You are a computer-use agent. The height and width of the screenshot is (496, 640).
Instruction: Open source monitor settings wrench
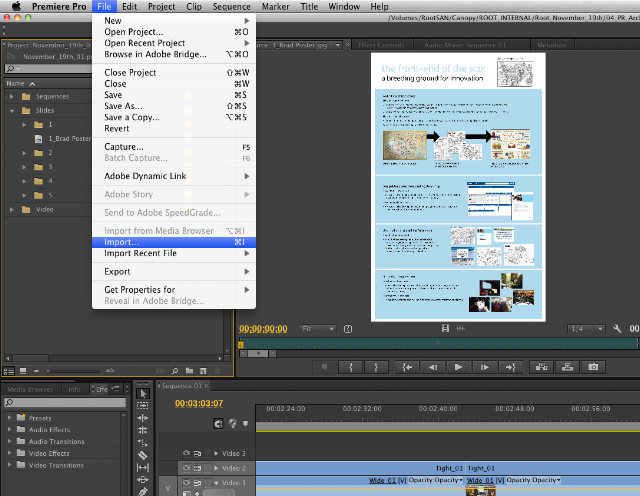click(617, 329)
